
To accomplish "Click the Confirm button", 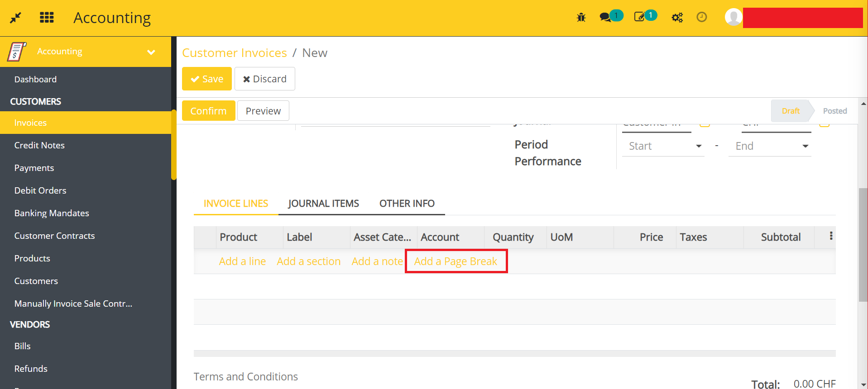I will click(208, 111).
